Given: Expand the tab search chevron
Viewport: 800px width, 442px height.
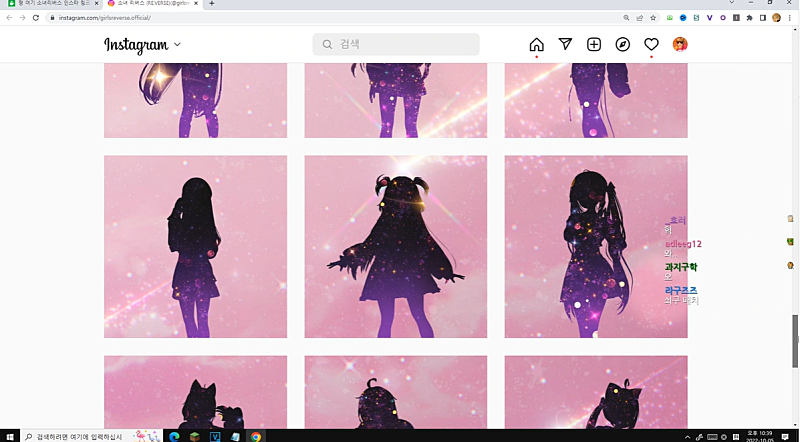Looking at the screenshot, I should pyautogui.click(x=732, y=3).
